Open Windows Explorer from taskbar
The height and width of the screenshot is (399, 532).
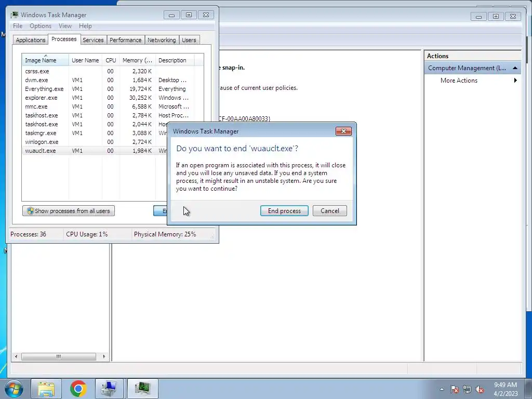[x=46, y=389]
